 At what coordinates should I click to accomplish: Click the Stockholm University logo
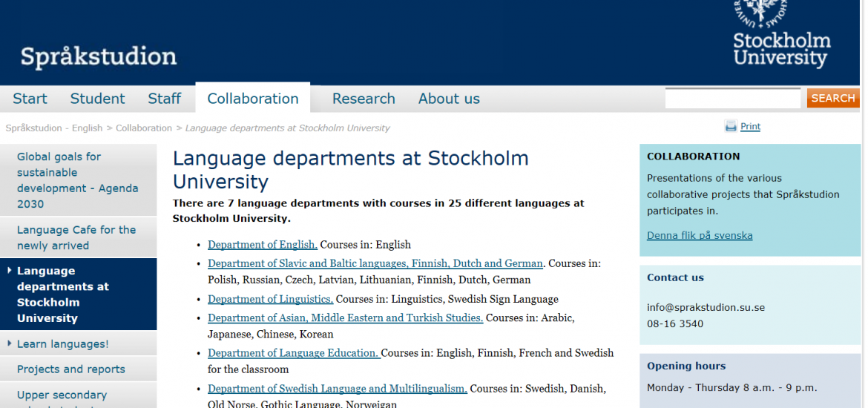coord(782,34)
